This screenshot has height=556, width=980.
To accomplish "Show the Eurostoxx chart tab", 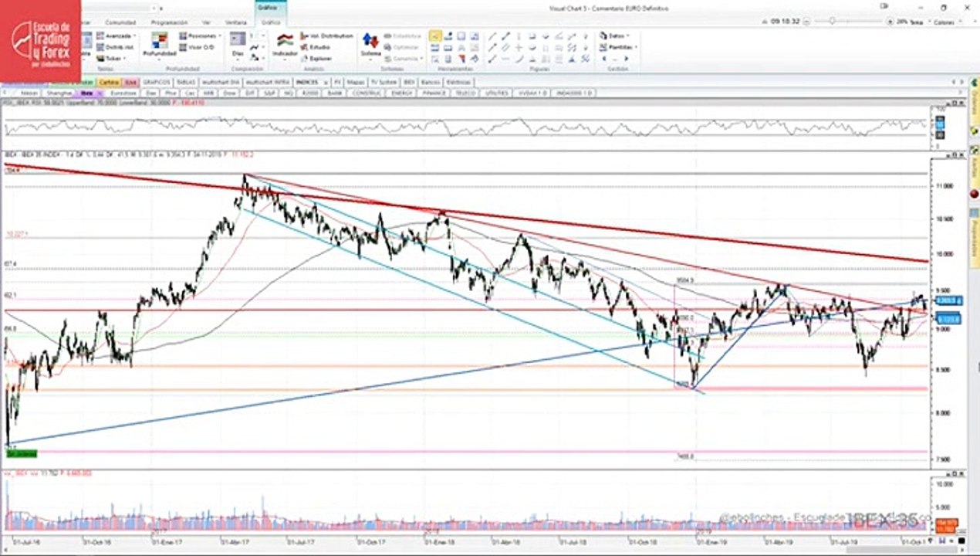I will click(x=124, y=93).
